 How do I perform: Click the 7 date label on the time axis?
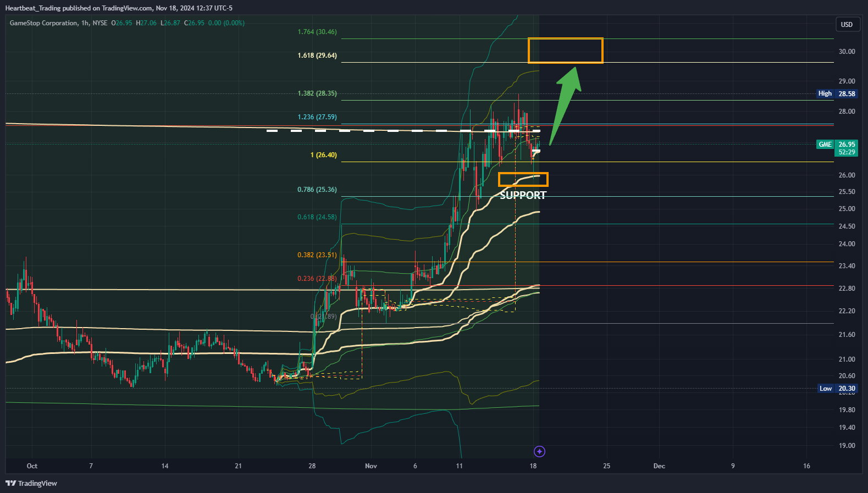click(91, 466)
